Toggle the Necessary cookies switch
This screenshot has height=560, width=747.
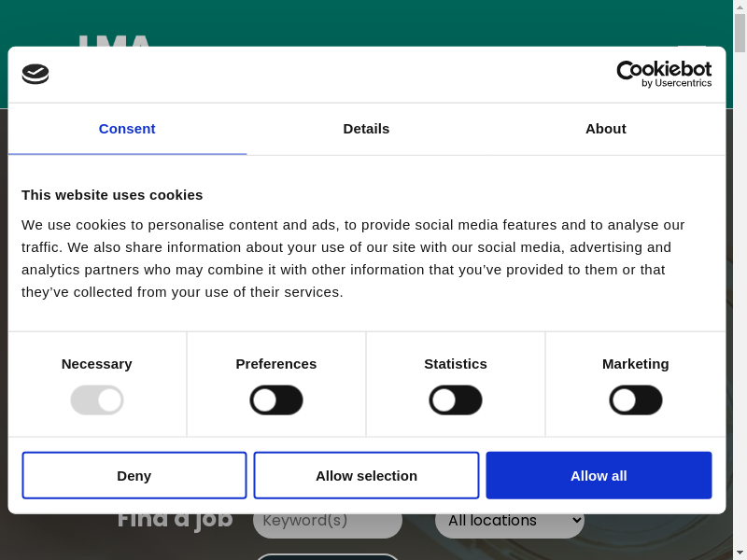97,400
